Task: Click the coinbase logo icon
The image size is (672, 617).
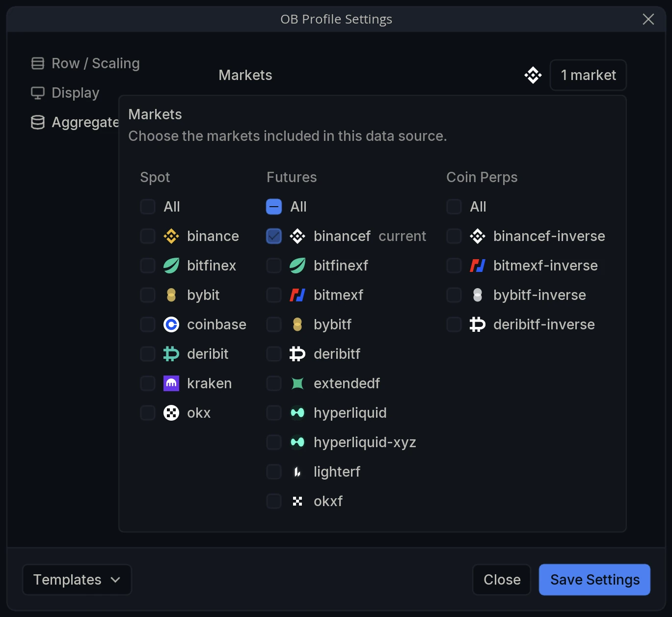Action: tap(171, 324)
